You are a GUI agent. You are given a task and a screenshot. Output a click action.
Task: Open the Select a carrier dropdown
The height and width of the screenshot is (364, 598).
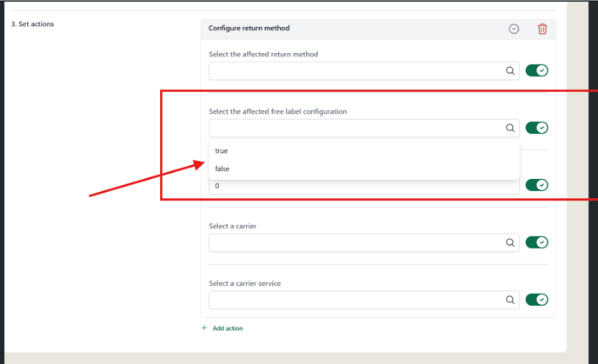tap(364, 242)
